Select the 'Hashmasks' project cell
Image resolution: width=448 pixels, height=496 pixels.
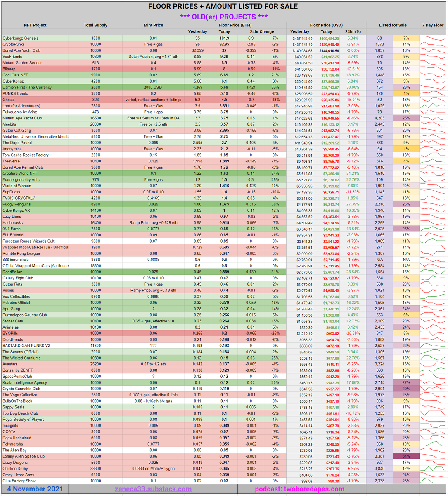pos(35,223)
